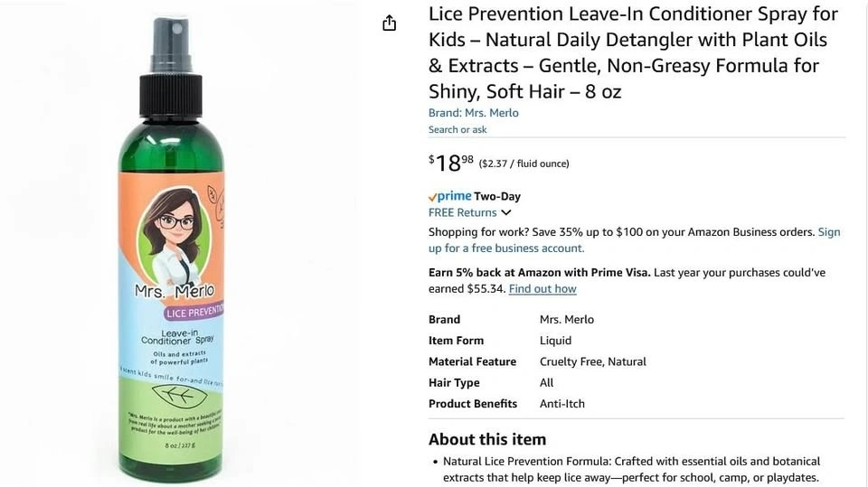
Task: Click the About this item heading
Action: 487,439
